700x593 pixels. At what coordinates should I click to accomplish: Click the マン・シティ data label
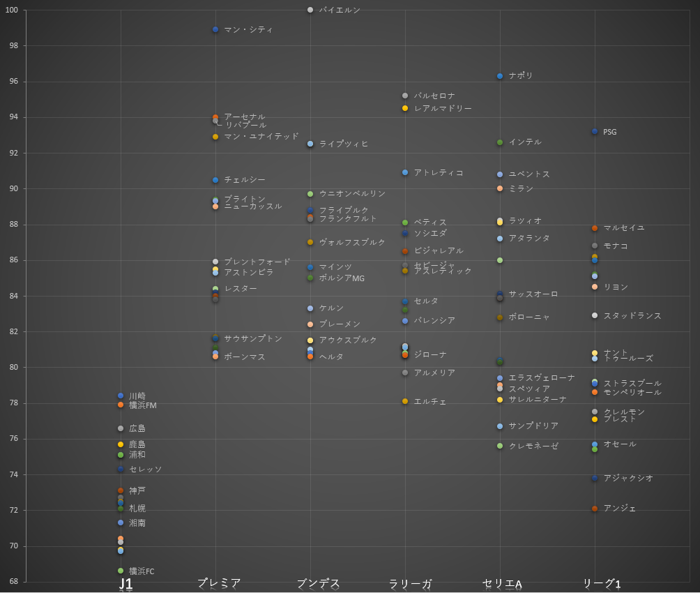coord(248,29)
